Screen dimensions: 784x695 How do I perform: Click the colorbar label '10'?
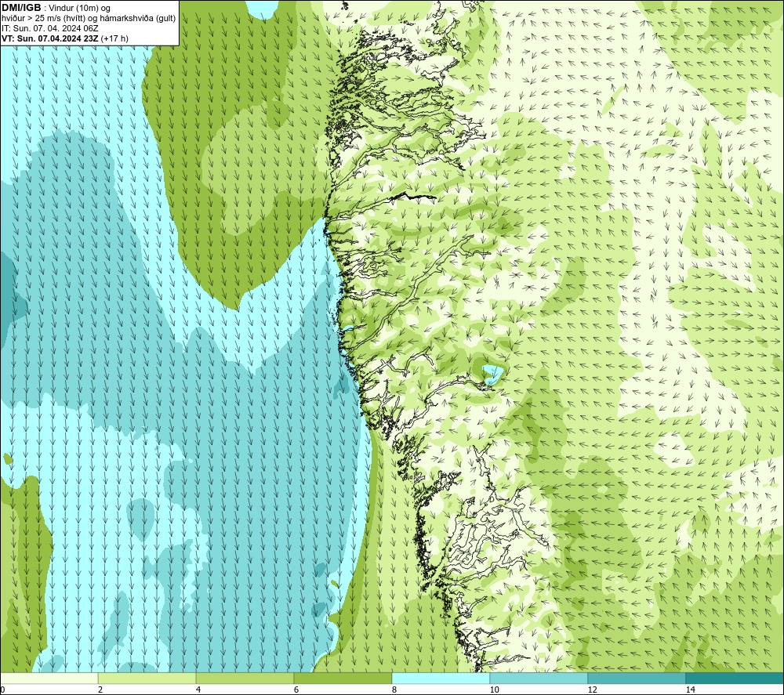coord(494,690)
